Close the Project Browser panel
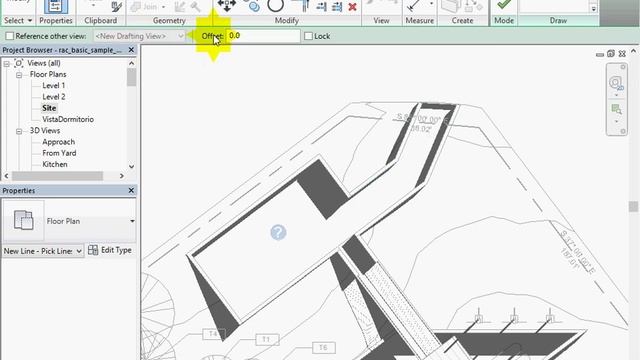The height and width of the screenshot is (360, 640). [131, 50]
